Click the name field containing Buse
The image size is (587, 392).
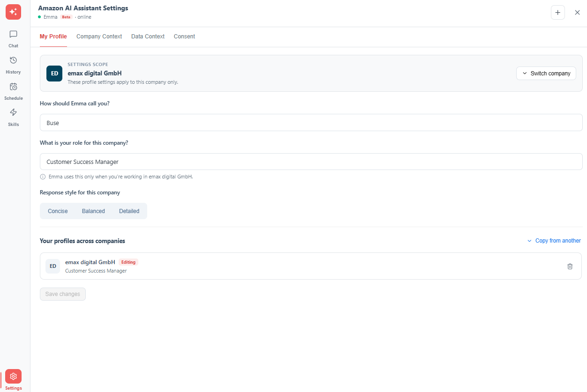tap(311, 123)
